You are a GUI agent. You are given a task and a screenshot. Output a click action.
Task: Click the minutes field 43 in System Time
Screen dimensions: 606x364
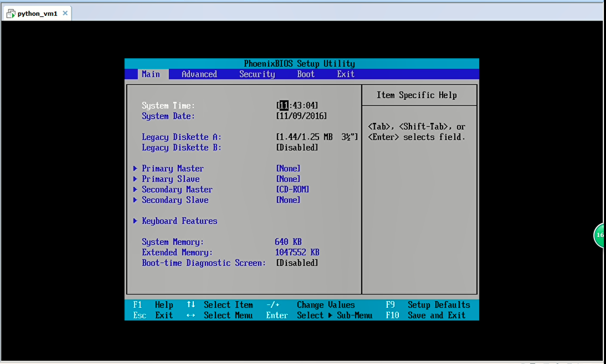point(297,106)
